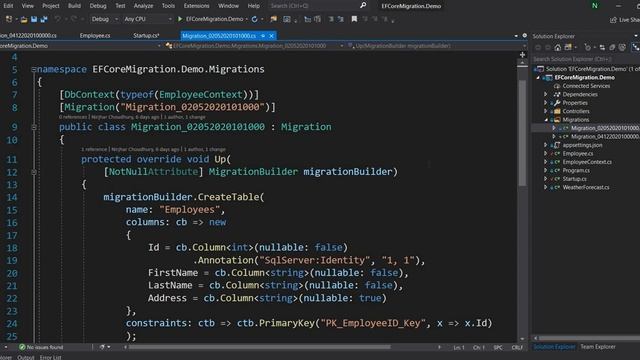Image resolution: width=640 pixels, height=360 pixels.
Task: Select Program.cs in Solution Explorer
Action: tap(576, 171)
